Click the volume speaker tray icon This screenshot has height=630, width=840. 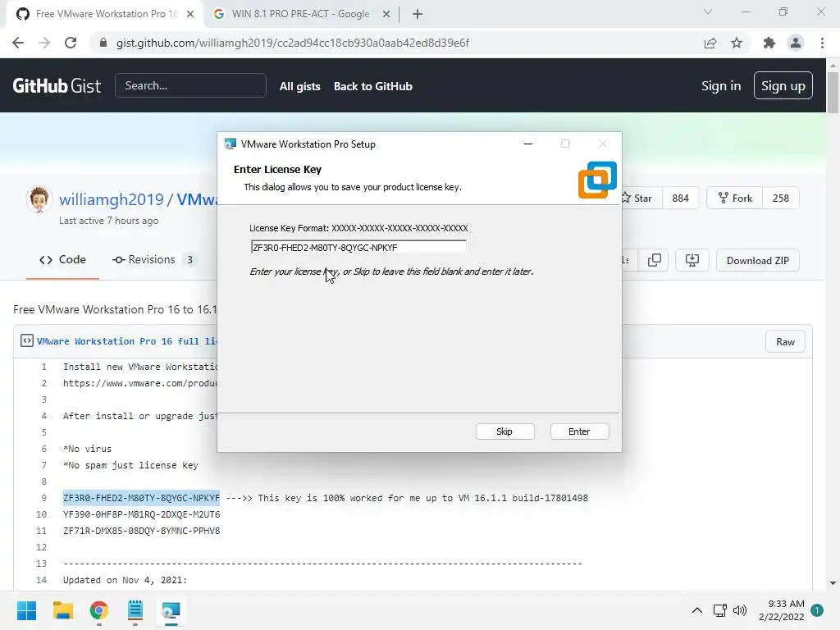pos(740,610)
